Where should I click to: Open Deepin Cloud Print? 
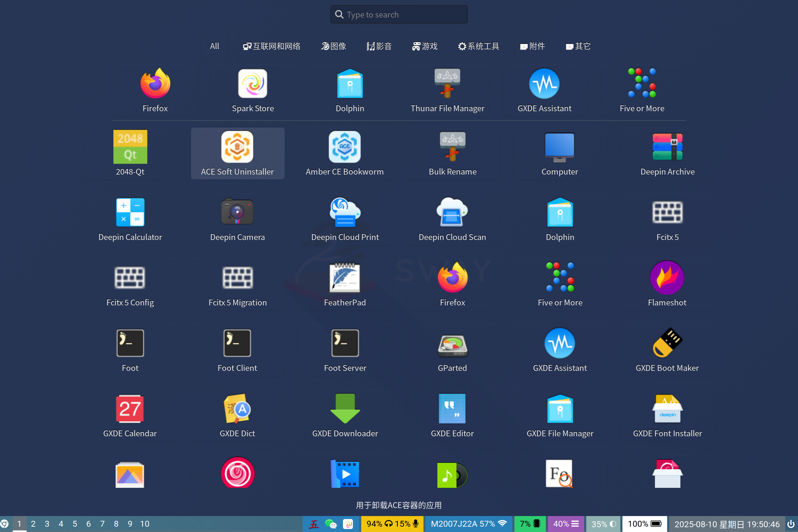pos(345,219)
